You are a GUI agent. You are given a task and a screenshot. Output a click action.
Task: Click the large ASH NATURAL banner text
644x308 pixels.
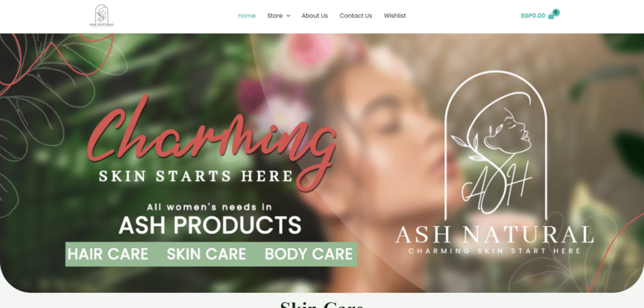(494, 235)
